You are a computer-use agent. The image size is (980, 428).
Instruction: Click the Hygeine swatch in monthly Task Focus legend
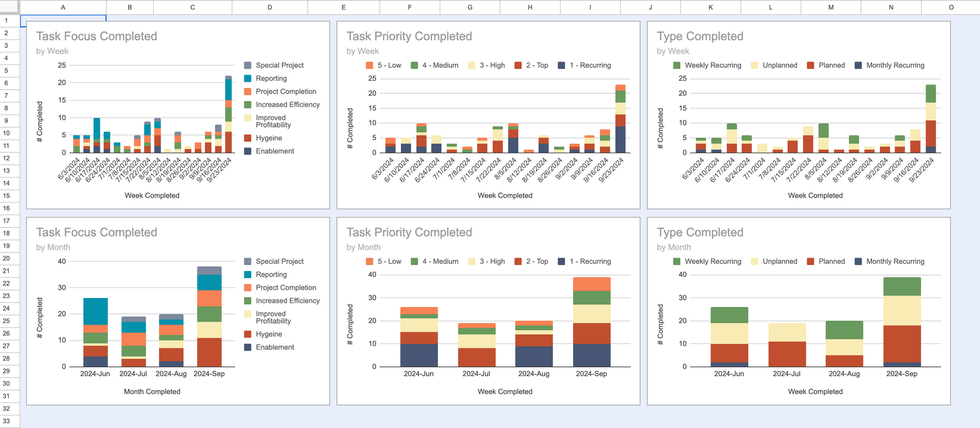(x=248, y=334)
